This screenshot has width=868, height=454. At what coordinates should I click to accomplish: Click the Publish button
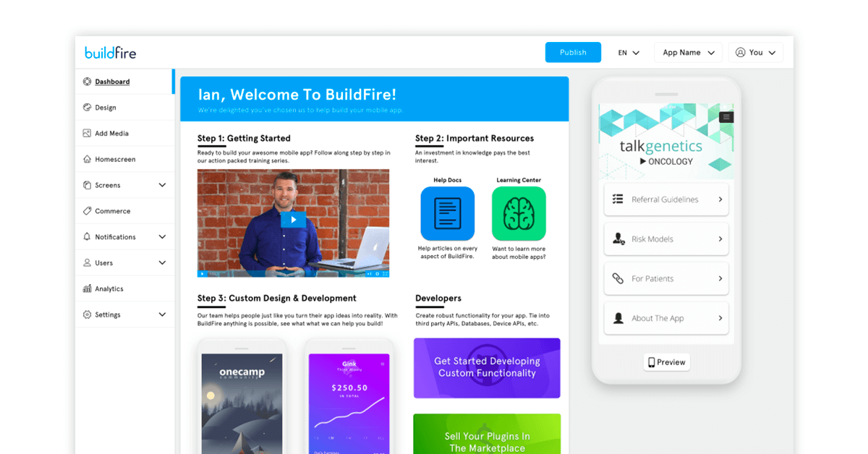[573, 53]
